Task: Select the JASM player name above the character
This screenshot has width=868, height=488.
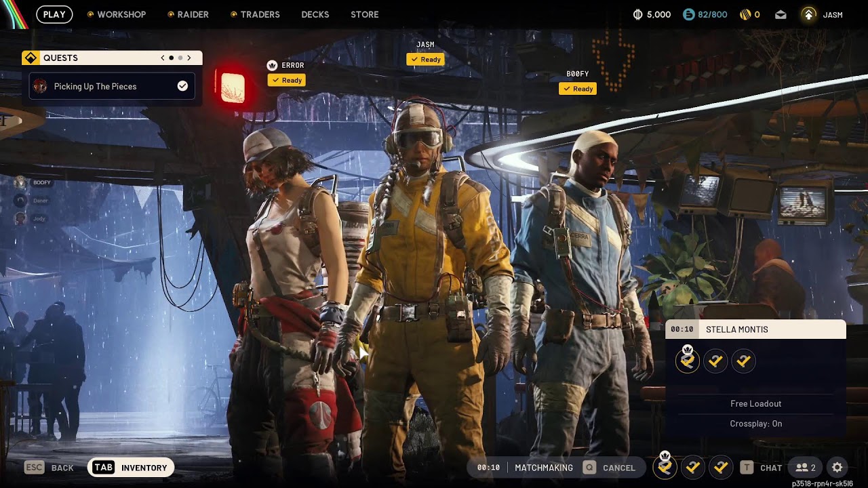Action: 425,45
